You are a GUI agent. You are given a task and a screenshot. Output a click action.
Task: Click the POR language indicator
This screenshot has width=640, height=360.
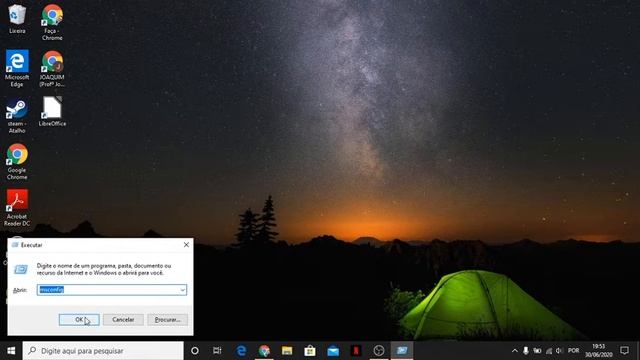(573, 351)
